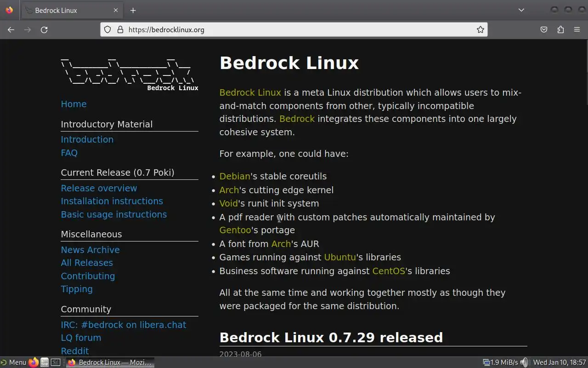Viewport: 588px width, 368px height.
Task: Reload the Bedrock Linux page
Action: (44, 29)
